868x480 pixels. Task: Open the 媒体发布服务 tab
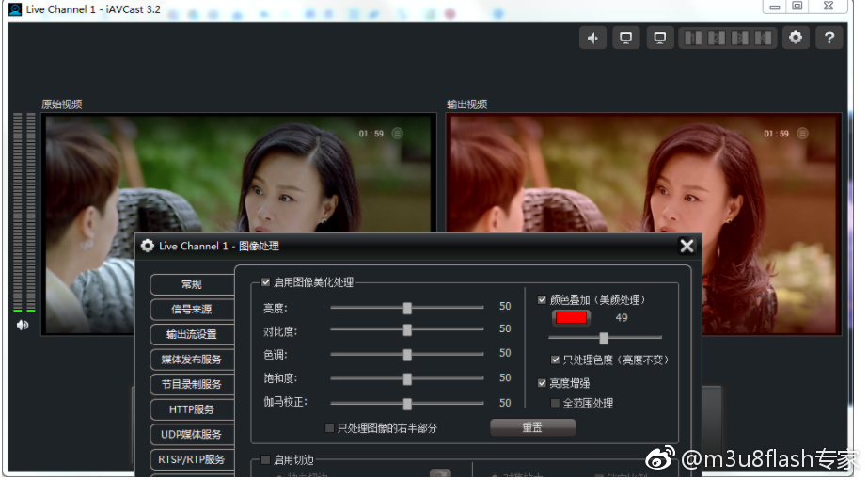192,360
